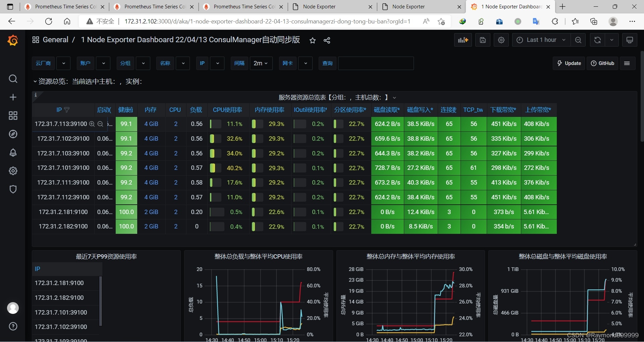
Task: Click inside the 查询 text input field
Action: (376, 63)
